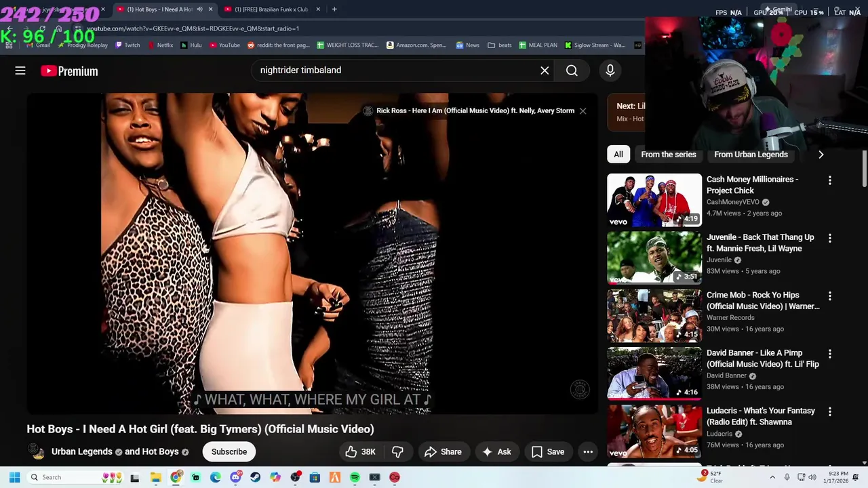
Task: Open options menu for David Banner Like A Pimp
Action: coord(829,354)
